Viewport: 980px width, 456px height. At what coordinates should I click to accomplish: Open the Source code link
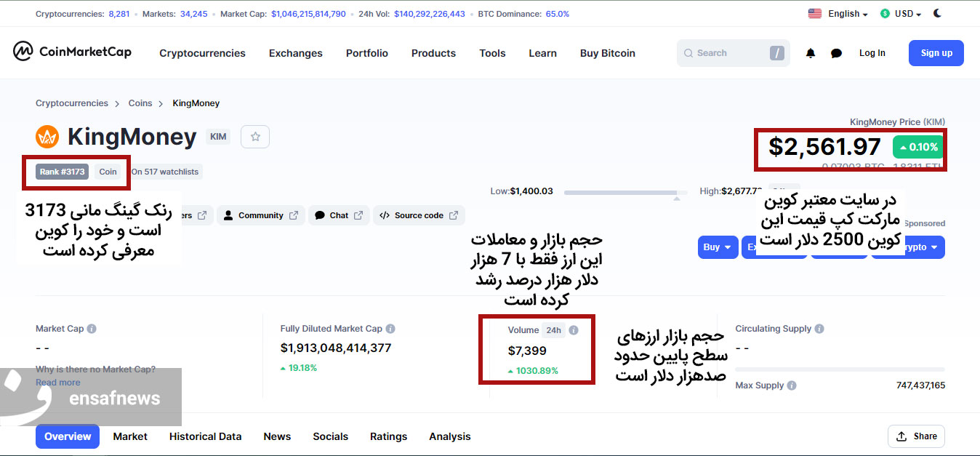coord(419,215)
